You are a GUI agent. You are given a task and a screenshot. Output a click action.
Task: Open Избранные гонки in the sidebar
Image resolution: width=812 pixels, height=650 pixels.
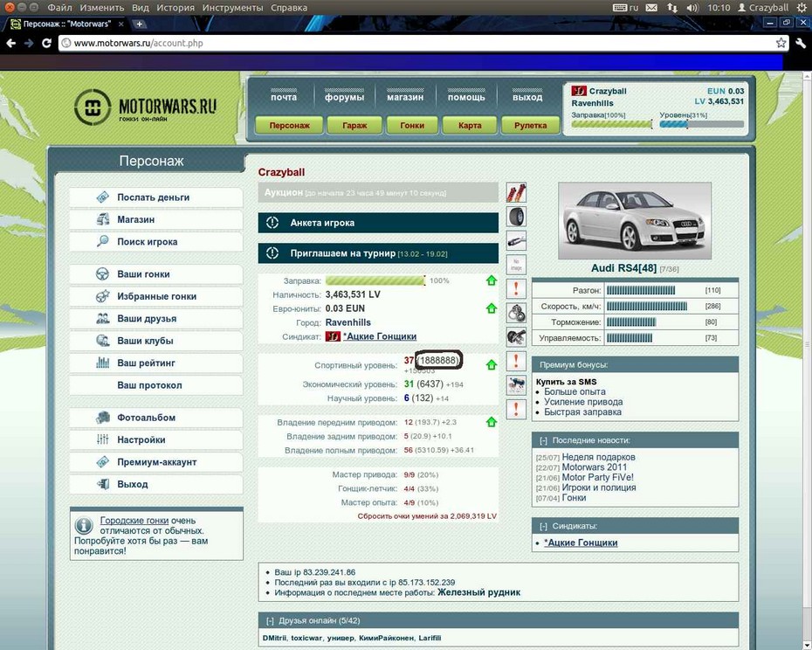click(156, 296)
